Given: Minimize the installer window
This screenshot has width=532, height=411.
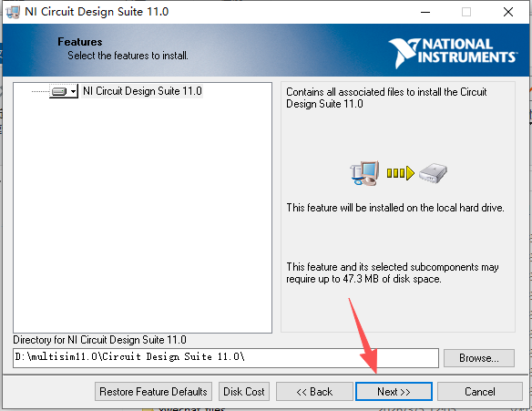Looking at the screenshot, I should tap(425, 12).
